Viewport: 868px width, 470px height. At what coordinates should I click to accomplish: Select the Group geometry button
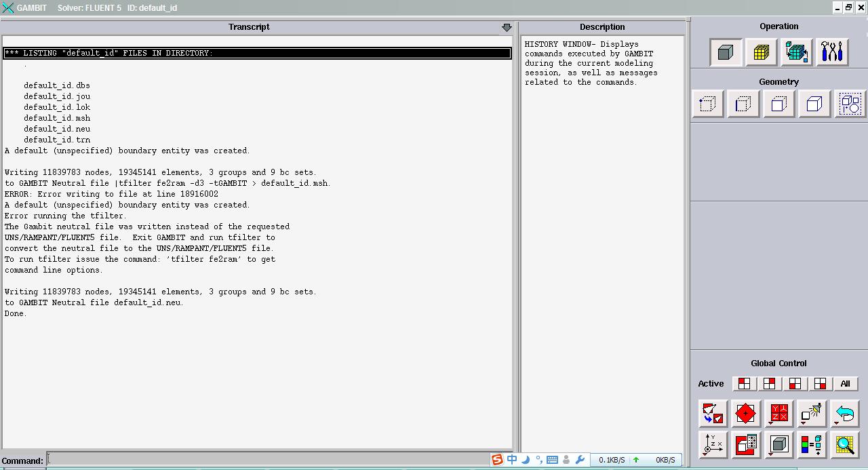point(850,104)
